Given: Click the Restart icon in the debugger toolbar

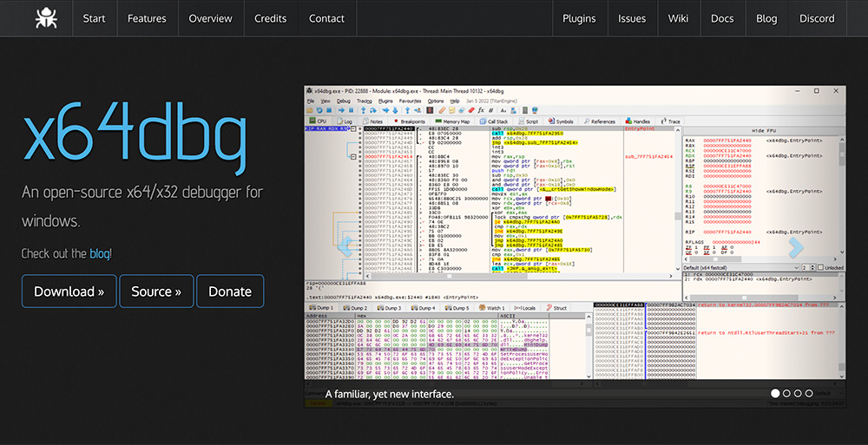Looking at the screenshot, I should pos(319,111).
